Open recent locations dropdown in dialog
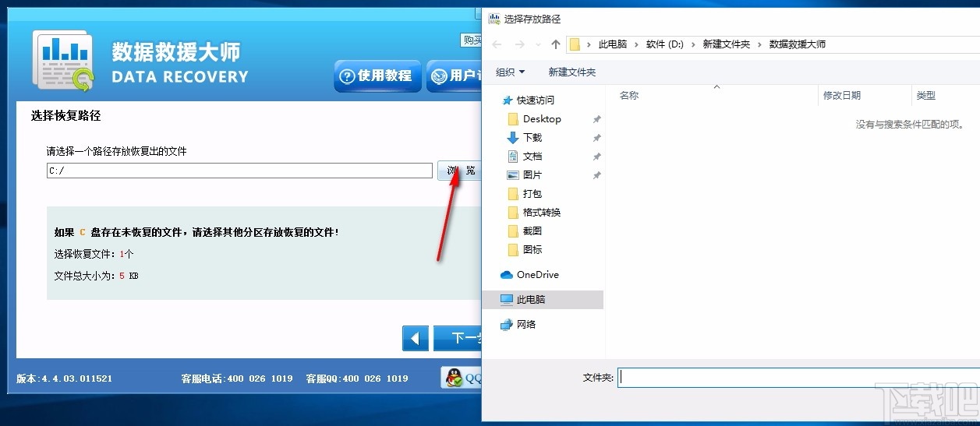Image resolution: width=980 pixels, height=426 pixels. tap(539, 44)
